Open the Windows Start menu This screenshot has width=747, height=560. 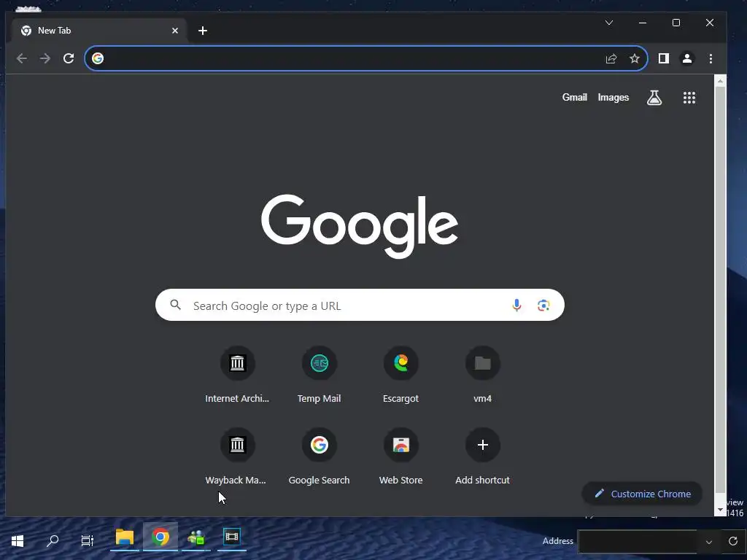point(18,540)
